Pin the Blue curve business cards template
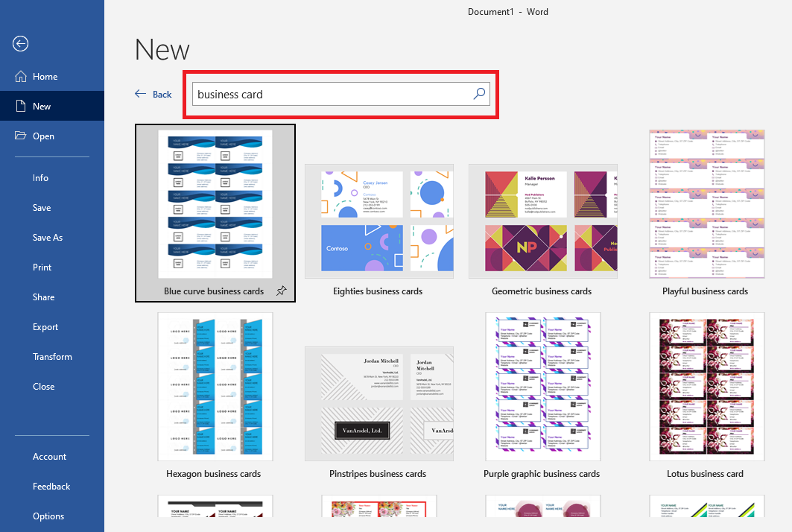This screenshot has width=792, height=532. coord(281,291)
